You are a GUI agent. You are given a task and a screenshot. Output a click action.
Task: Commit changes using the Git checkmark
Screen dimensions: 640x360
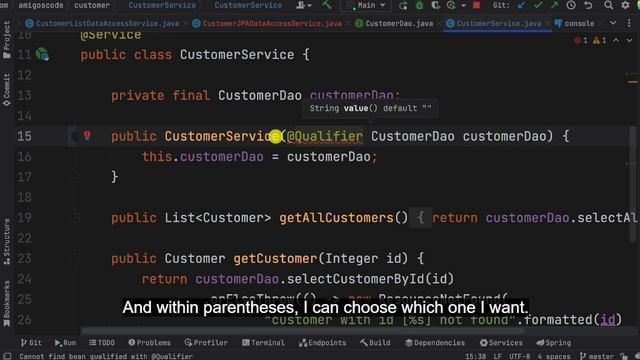pyautogui.click(x=538, y=5)
